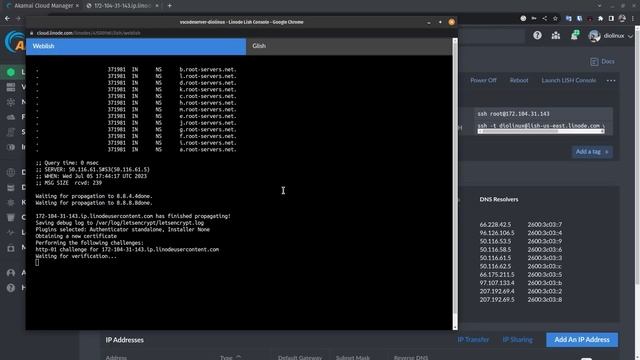The width and height of the screenshot is (640, 360).
Task: Open the more actions ellipsis menu
Action: tap(611, 80)
